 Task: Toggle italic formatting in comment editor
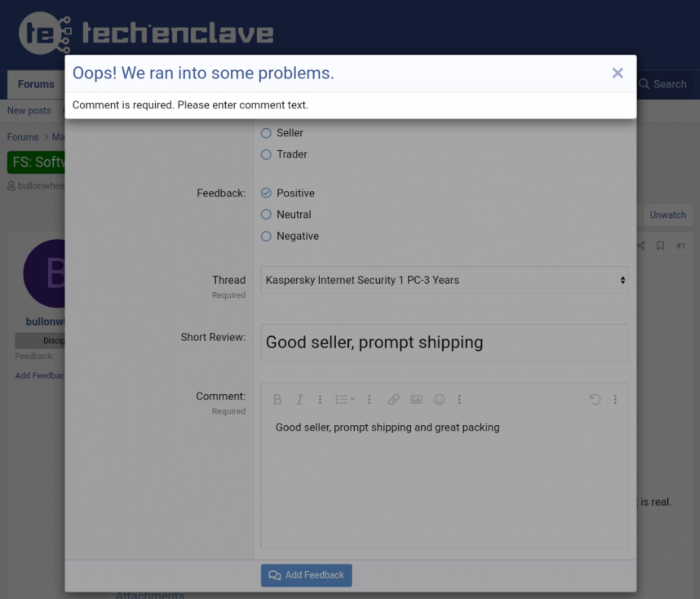[300, 399]
